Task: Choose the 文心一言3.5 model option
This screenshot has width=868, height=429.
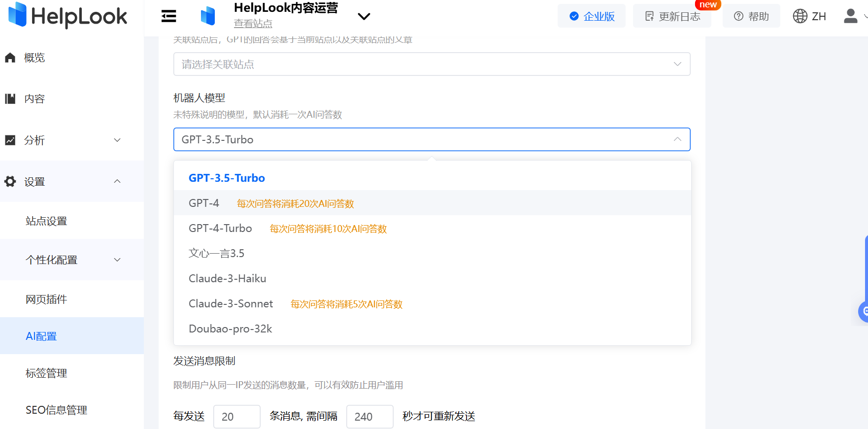Action: pos(432,253)
